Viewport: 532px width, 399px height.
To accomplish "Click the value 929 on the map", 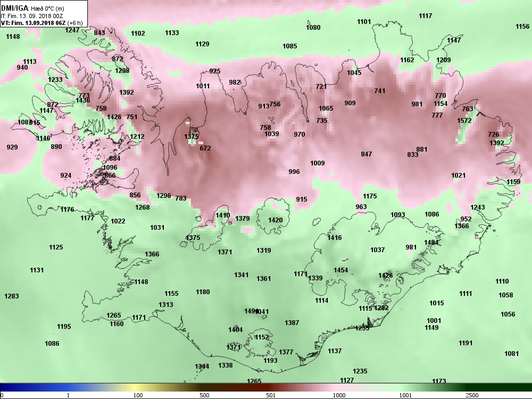I will [x=12, y=147].
